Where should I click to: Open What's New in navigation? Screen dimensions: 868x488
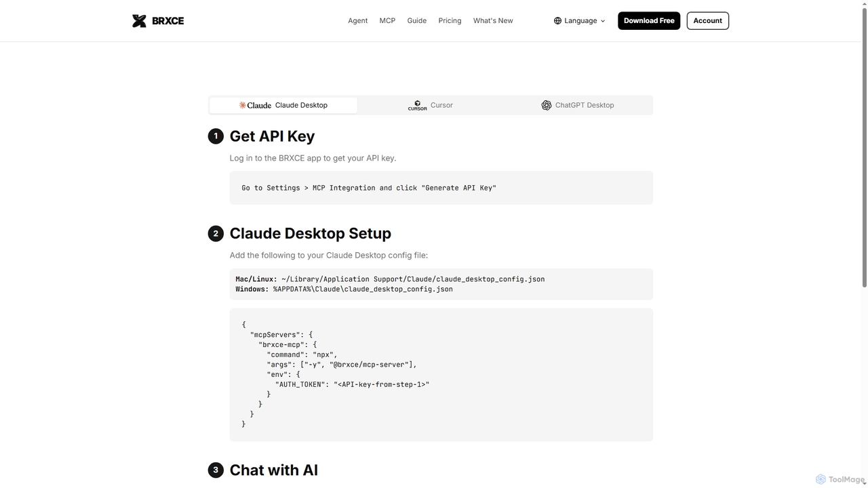pos(493,21)
